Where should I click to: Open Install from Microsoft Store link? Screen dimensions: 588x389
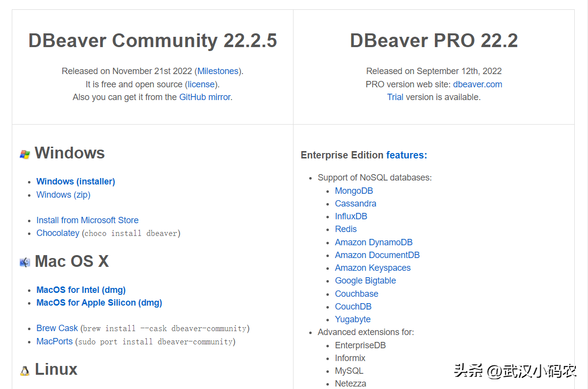[x=87, y=220]
